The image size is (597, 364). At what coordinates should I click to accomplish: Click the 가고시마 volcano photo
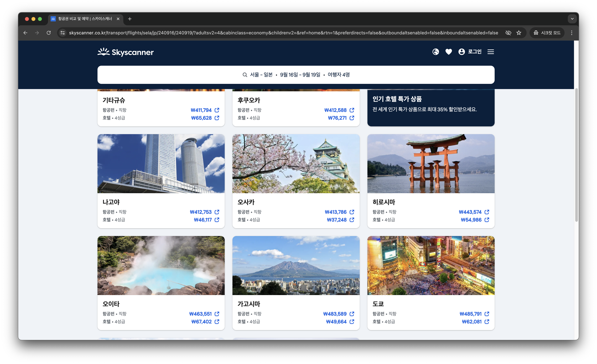click(x=296, y=265)
